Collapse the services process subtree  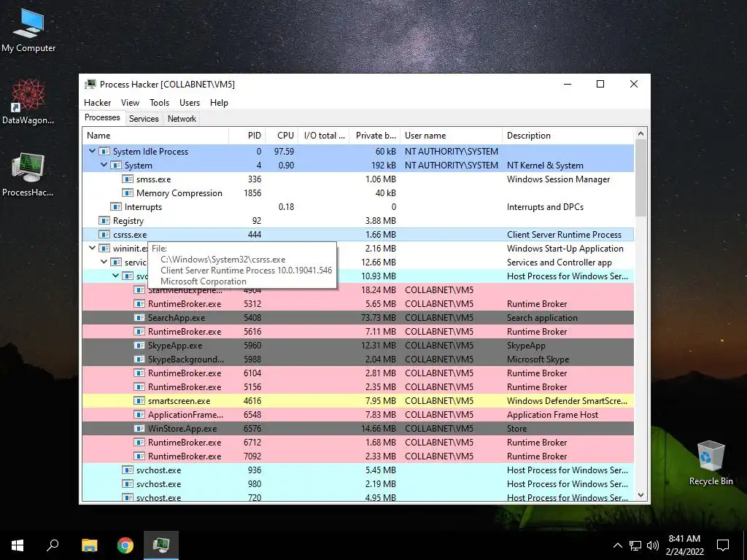pos(104,262)
